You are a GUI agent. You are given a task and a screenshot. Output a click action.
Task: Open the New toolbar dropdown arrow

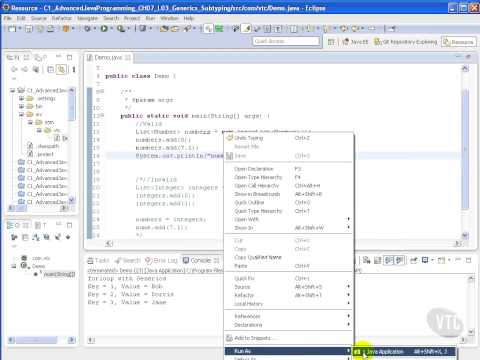19,29
